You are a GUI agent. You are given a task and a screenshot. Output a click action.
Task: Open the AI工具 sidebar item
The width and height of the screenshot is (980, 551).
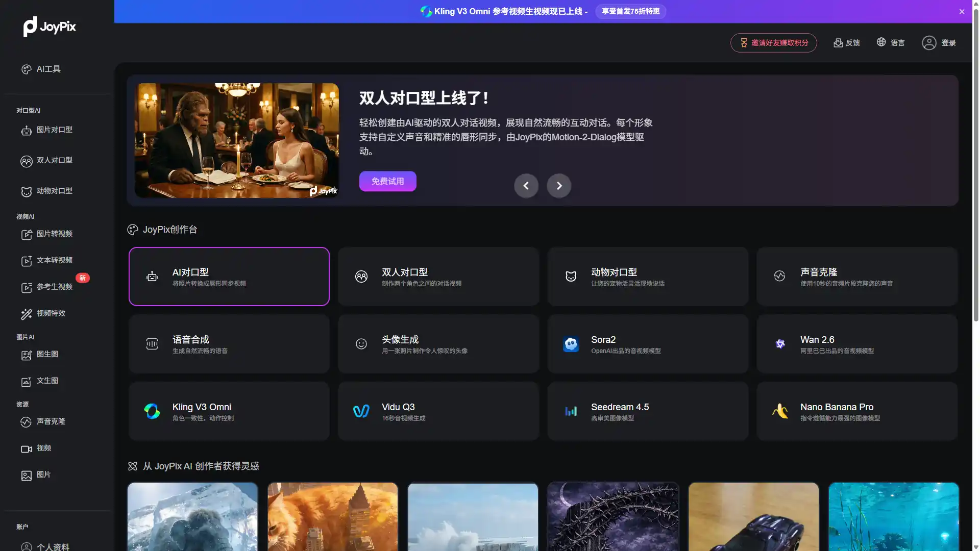[48, 69]
